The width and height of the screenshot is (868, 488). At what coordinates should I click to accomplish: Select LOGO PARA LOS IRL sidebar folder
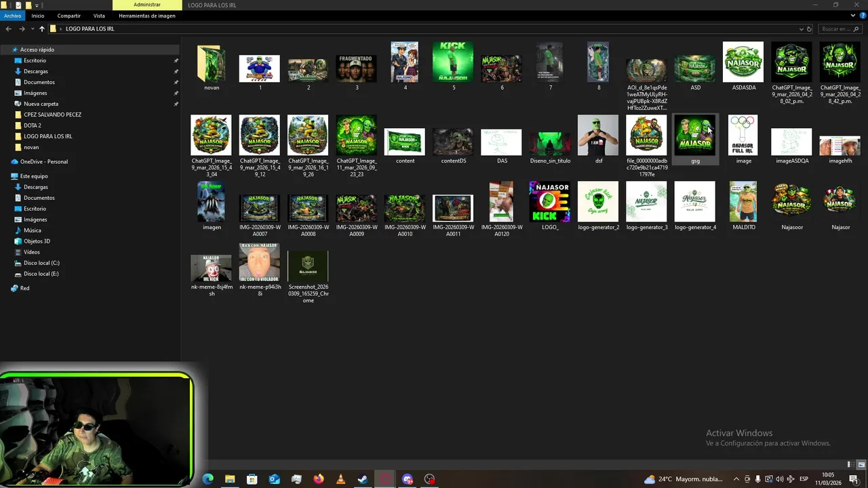click(47, 136)
